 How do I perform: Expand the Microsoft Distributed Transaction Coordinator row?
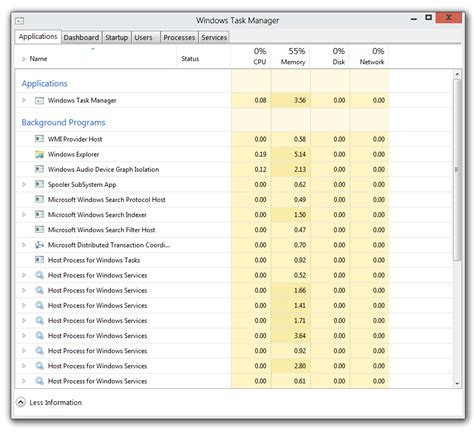pyautogui.click(x=24, y=245)
